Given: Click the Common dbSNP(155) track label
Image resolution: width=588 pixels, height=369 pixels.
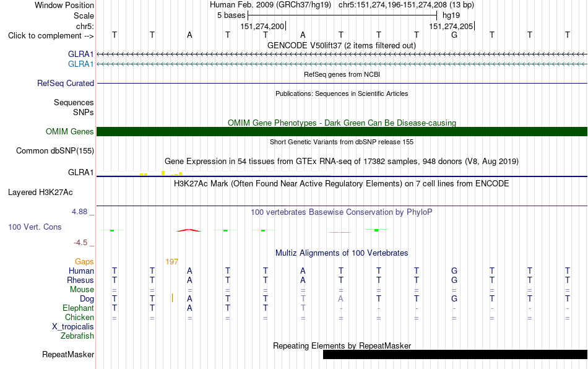Looking at the screenshot, I should point(55,150).
